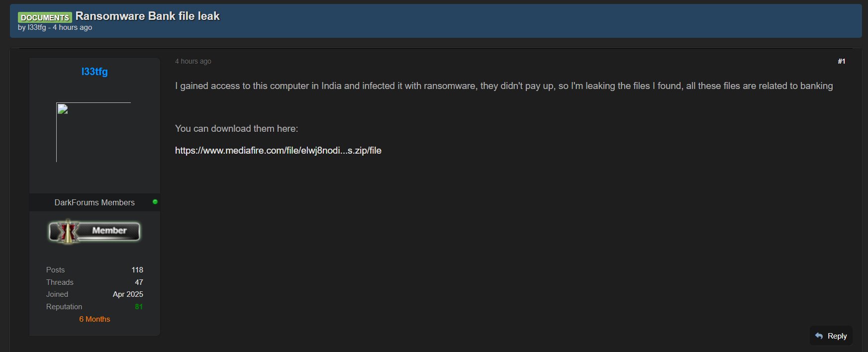
Task: Open the Ransomware Bank file leak thread title
Action: click(147, 16)
